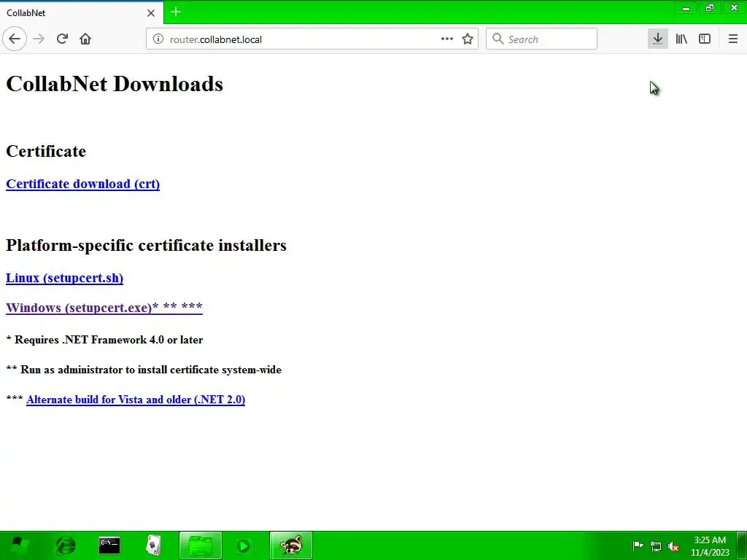Click the Show desktop strip
747x560 pixels.
(742, 545)
